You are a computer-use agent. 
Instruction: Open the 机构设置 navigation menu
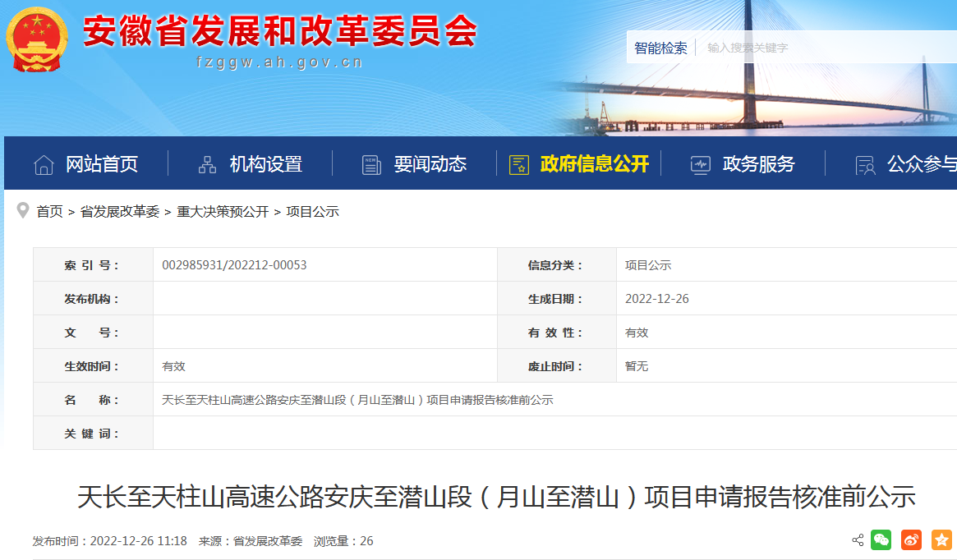click(266, 164)
